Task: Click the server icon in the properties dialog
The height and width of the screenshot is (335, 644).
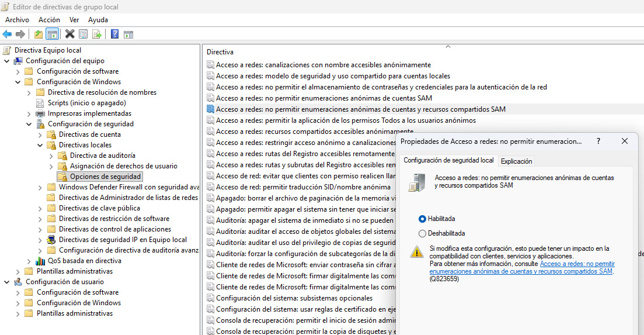Action: click(x=417, y=182)
